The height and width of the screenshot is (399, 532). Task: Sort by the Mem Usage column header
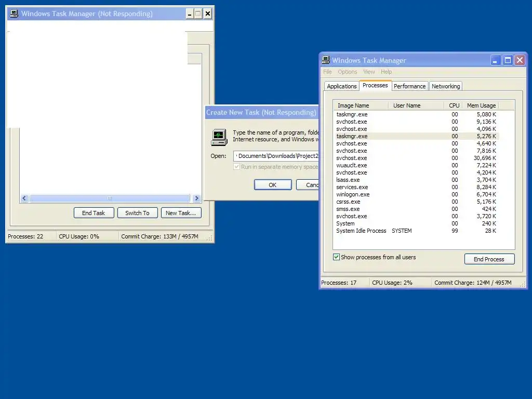pos(481,105)
